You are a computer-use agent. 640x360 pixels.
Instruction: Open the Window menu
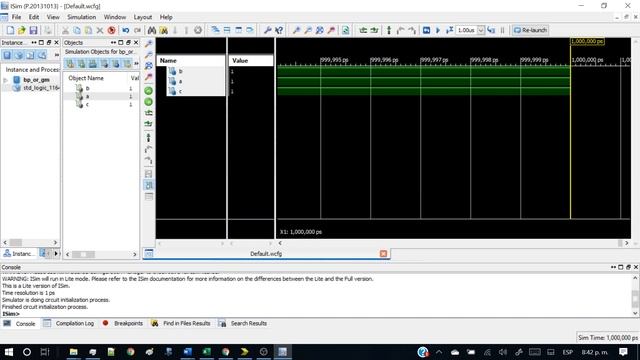(115, 17)
